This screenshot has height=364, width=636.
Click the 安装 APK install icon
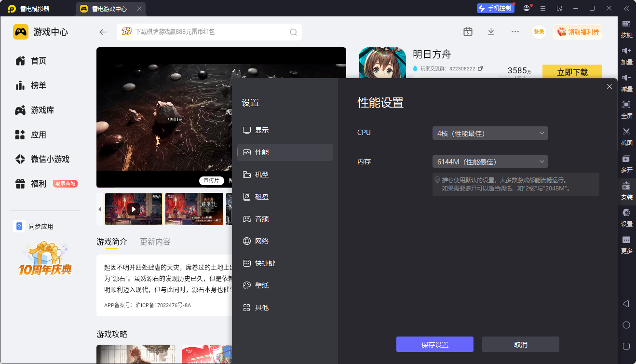point(626,186)
